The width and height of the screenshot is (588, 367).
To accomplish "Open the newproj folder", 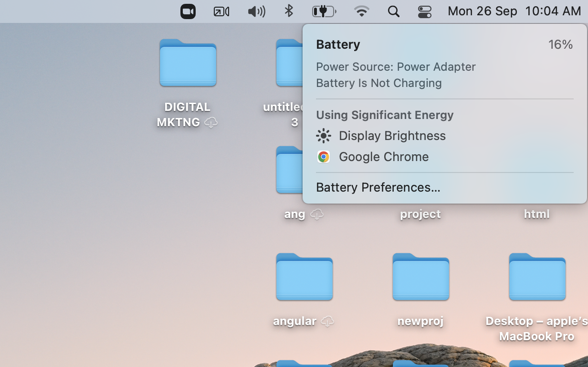I will click(x=420, y=277).
